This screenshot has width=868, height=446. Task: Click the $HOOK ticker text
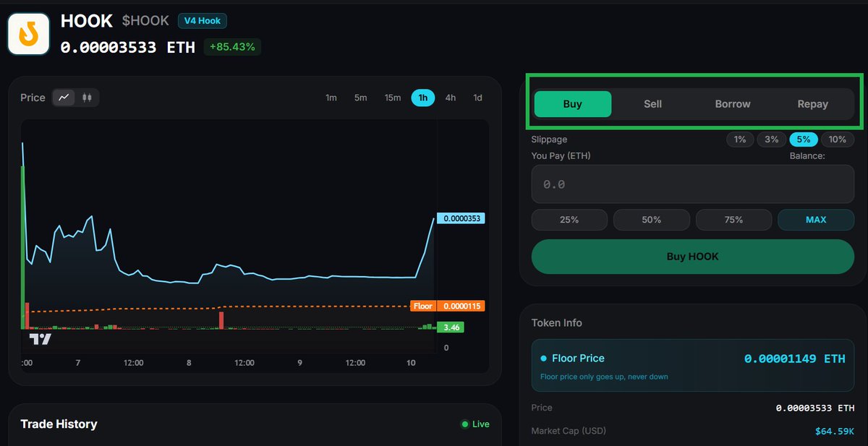tap(145, 21)
